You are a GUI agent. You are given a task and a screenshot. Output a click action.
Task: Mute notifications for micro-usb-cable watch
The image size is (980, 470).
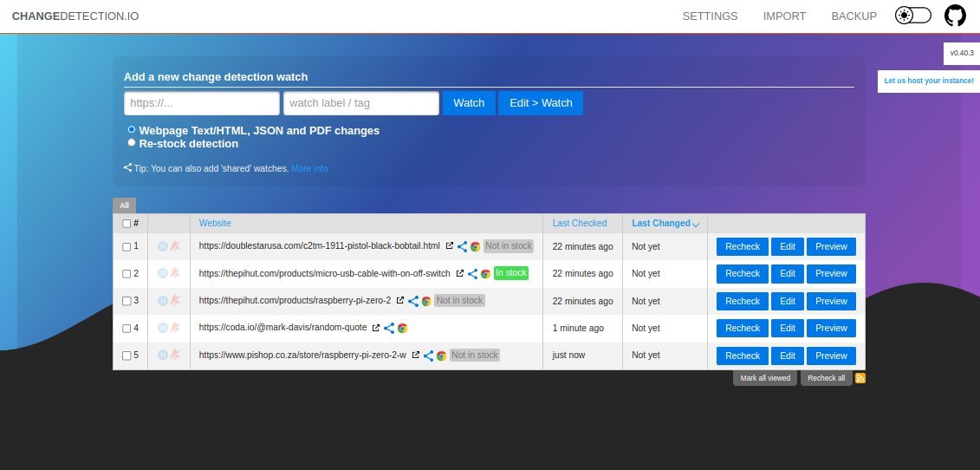pyautogui.click(x=175, y=273)
